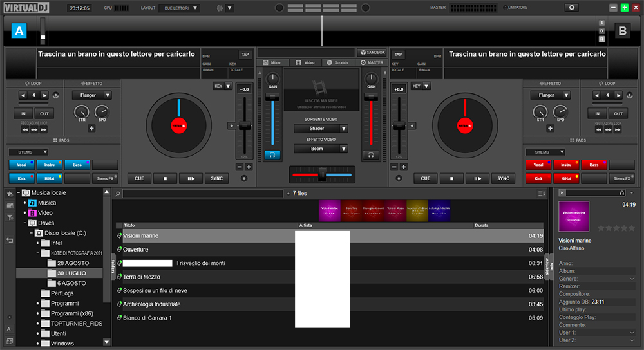644x350 pixels.
Task: Toggle the blue Instru stem pad
Action: click(50, 165)
